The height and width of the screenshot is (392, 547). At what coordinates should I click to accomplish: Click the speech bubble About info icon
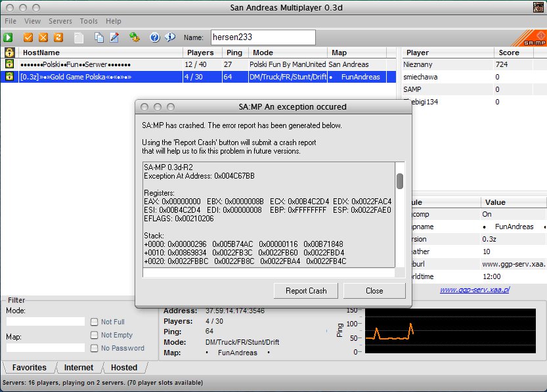click(170, 37)
